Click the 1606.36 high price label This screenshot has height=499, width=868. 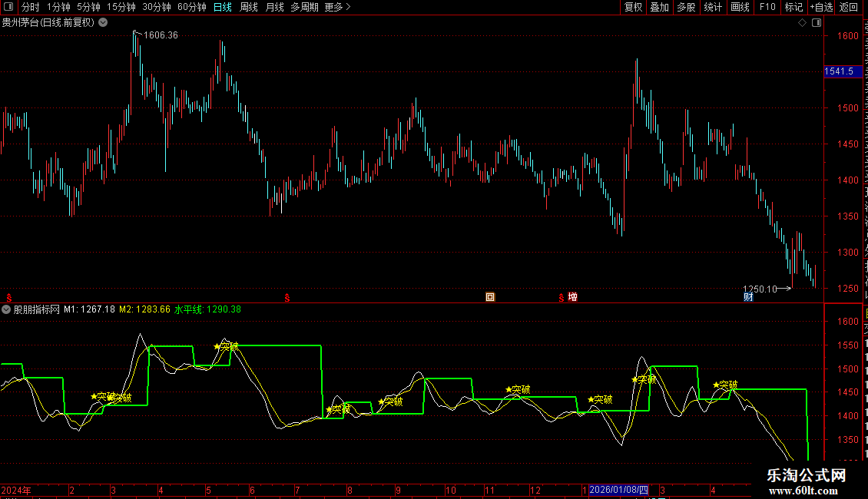pyautogui.click(x=161, y=35)
